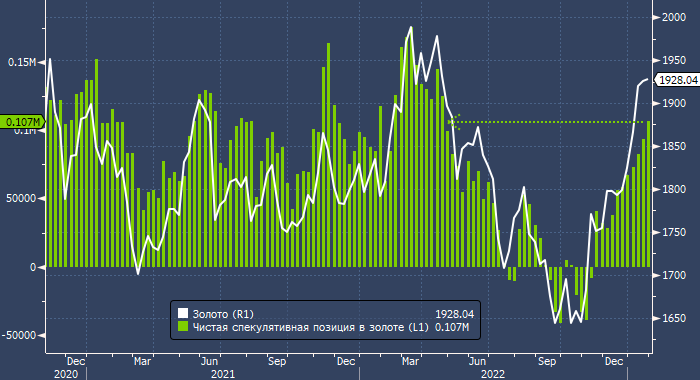This screenshot has width=700, height=380.
Task: Click the 1950 right axis label
Action: (x=674, y=60)
